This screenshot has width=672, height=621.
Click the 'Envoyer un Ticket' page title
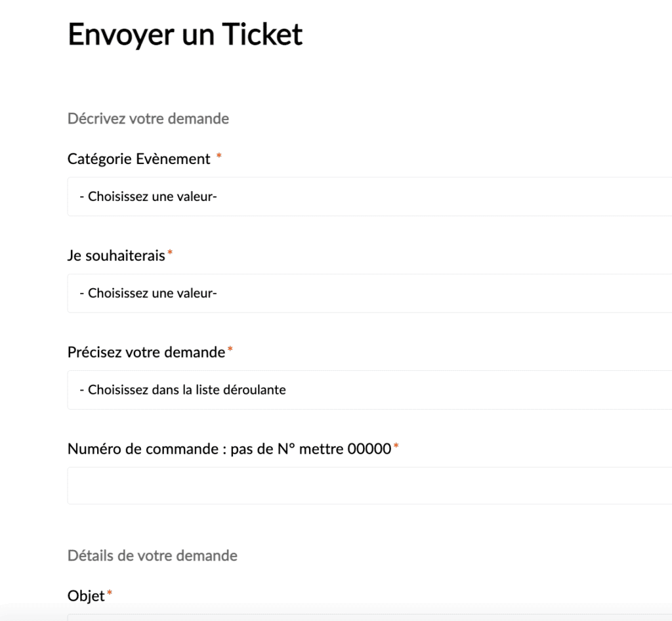[184, 34]
